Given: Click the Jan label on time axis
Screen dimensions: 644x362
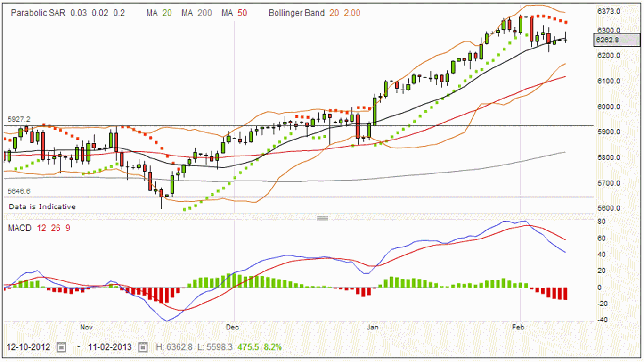Looking at the screenshot, I should (373, 327).
